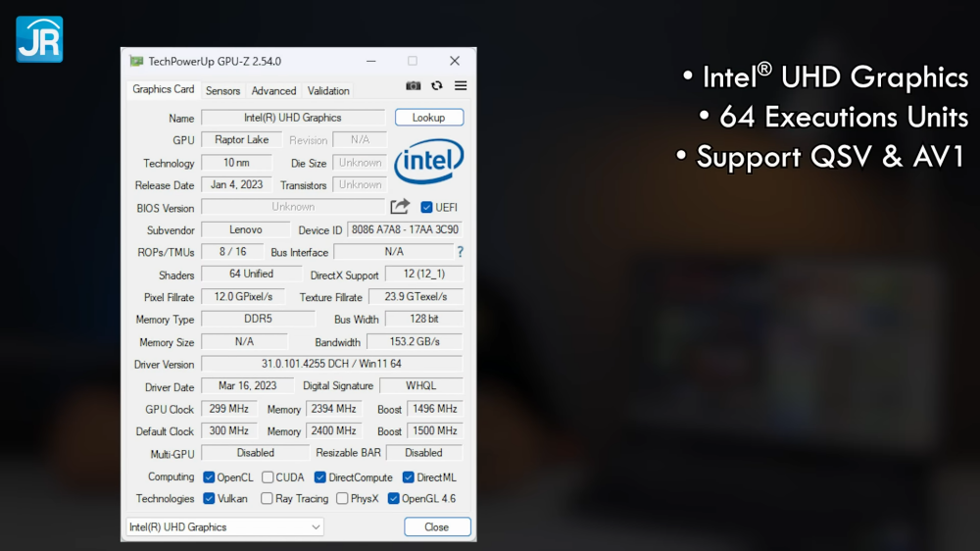
Task: Open the hamburger menu icon
Action: 461,86
